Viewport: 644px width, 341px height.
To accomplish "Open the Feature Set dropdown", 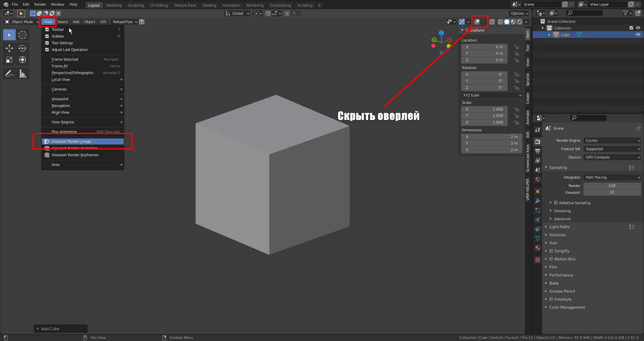I will [x=612, y=149].
